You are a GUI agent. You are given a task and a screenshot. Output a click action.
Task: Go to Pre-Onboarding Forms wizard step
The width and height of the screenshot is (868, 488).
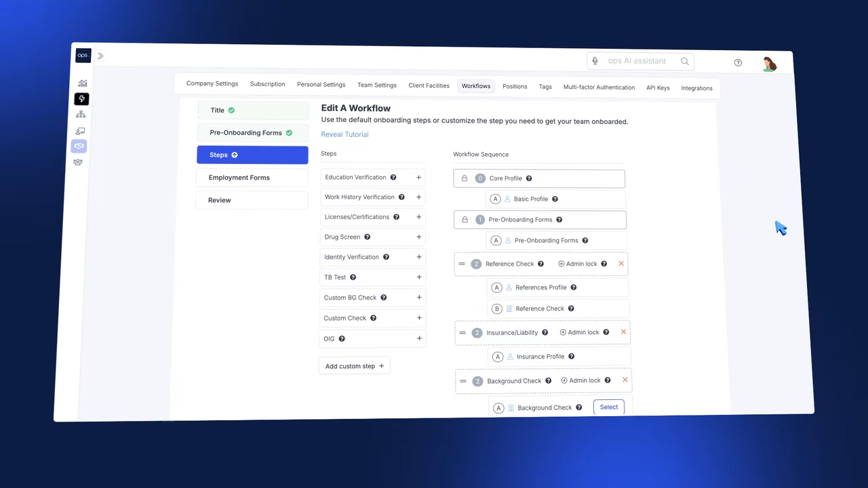click(x=253, y=133)
